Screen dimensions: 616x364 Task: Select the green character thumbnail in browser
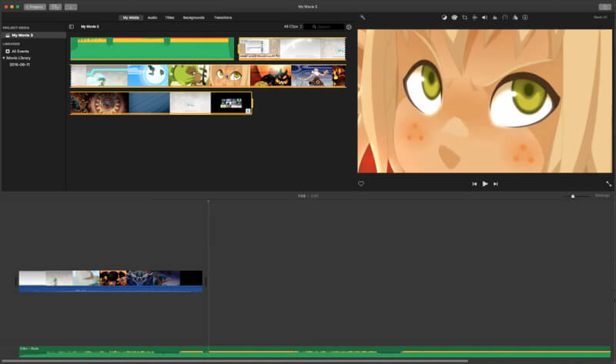pyautogui.click(x=189, y=75)
